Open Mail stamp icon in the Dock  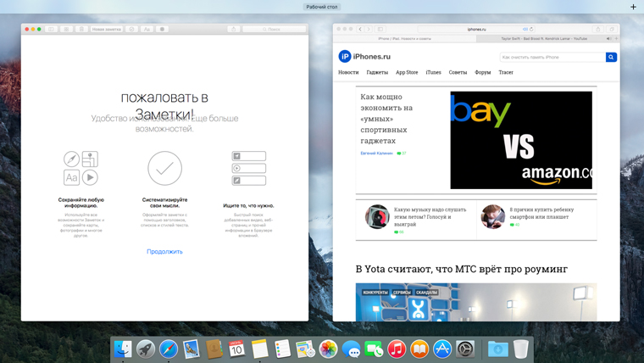192,349
